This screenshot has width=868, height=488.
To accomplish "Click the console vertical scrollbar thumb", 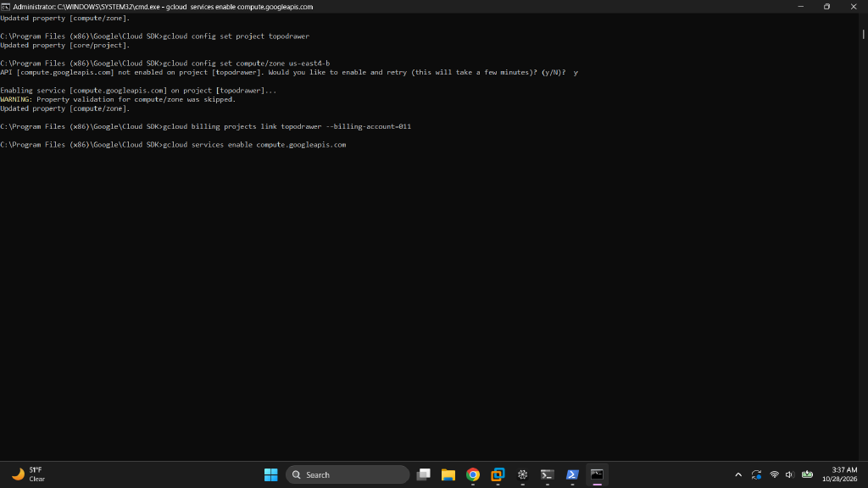I will (863, 34).
